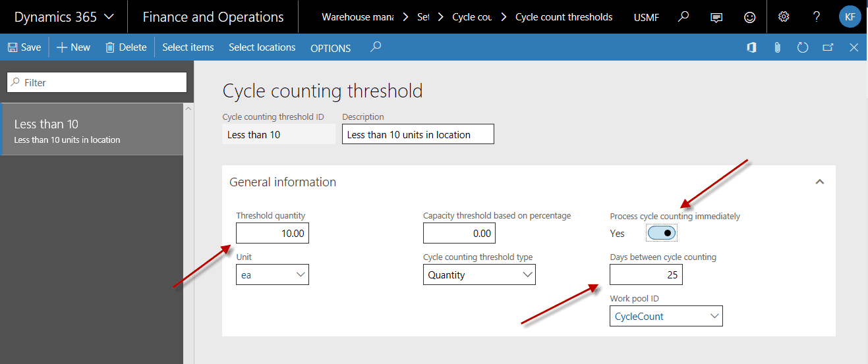The width and height of the screenshot is (868, 364).
Task: Click Select items in action pane
Action: point(188,47)
